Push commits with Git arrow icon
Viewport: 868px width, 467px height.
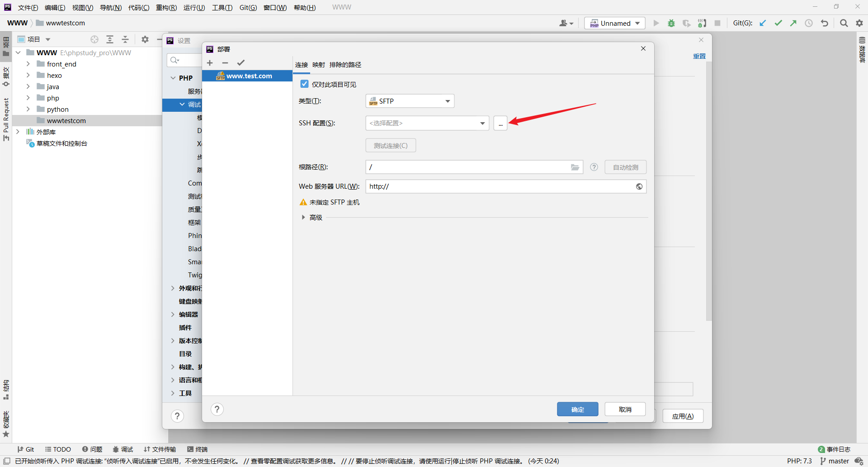(x=793, y=23)
